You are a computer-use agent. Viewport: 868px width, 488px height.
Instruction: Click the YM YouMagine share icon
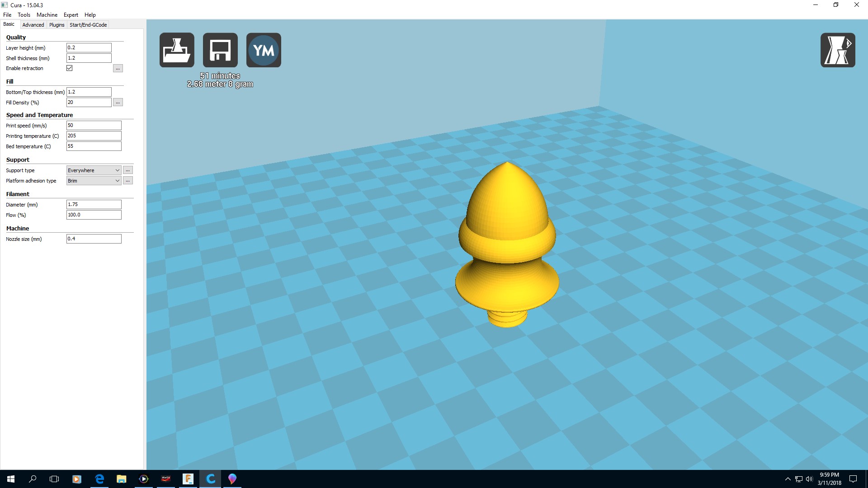pos(264,50)
